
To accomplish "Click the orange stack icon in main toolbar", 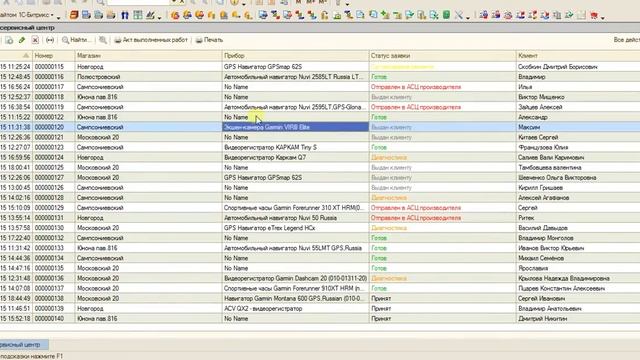I will point(74,16).
